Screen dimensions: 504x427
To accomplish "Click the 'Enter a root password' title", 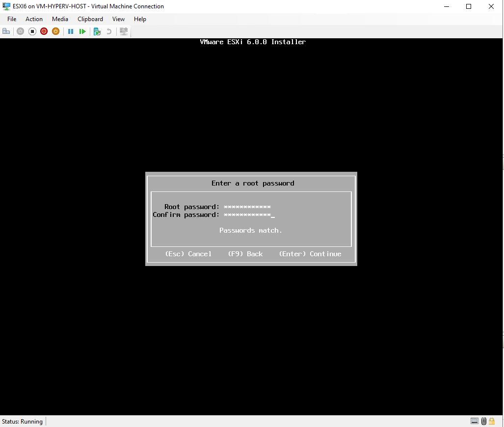I will [253, 183].
